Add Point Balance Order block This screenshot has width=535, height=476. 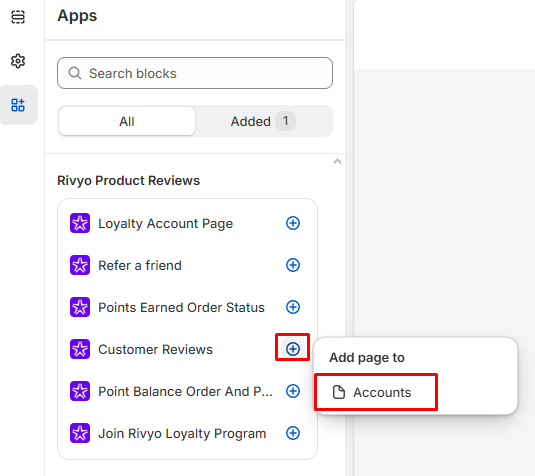[293, 391]
